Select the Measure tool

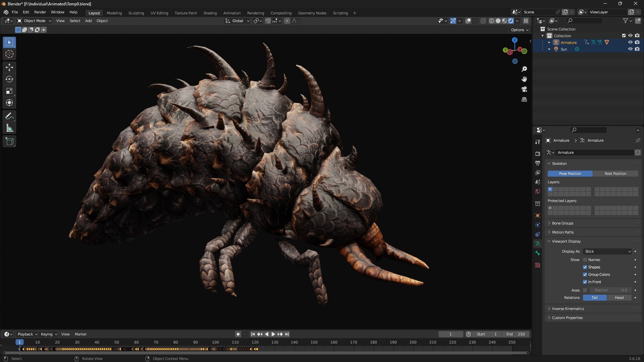pos(9,128)
